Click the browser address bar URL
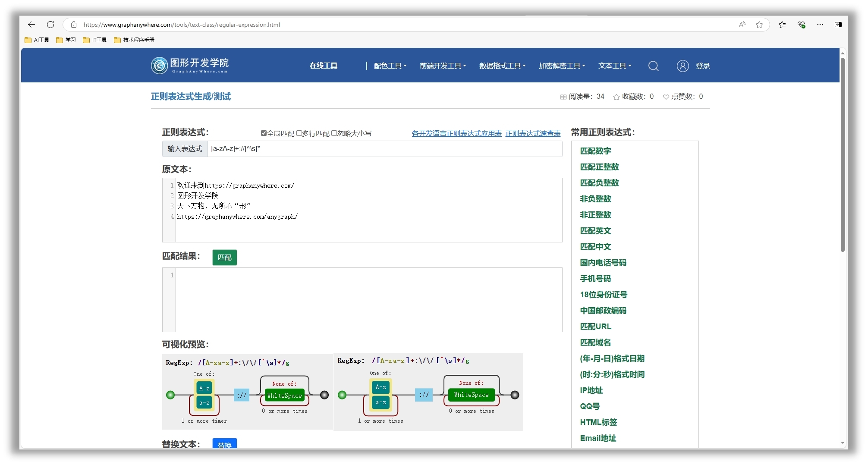The image size is (868, 465). tap(182, 25)
